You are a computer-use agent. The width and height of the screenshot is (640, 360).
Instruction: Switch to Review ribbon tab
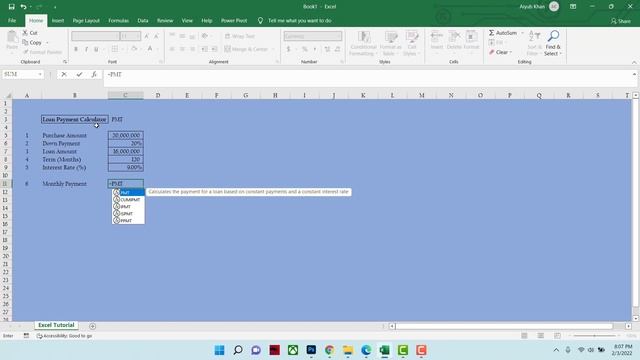tap(165, 20)
